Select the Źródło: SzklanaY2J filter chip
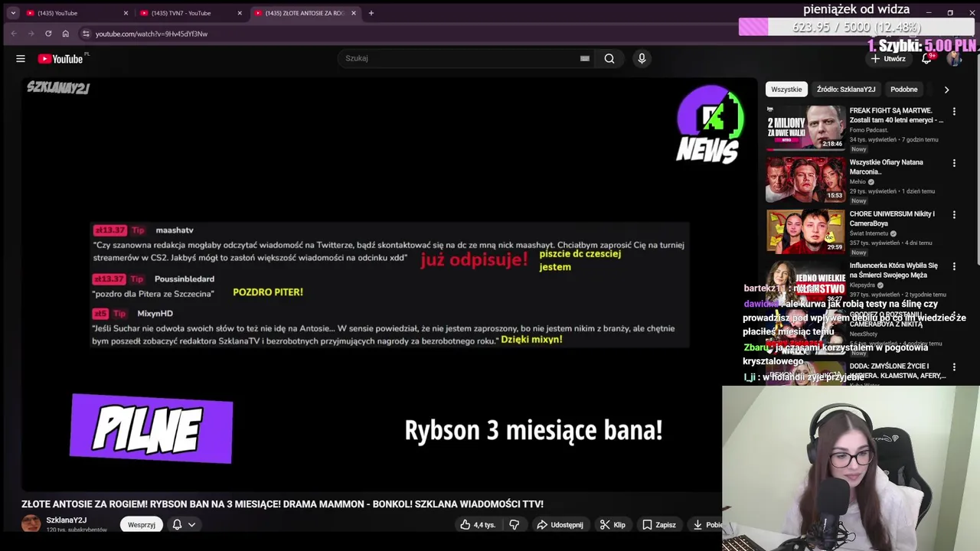 point(846,90)
